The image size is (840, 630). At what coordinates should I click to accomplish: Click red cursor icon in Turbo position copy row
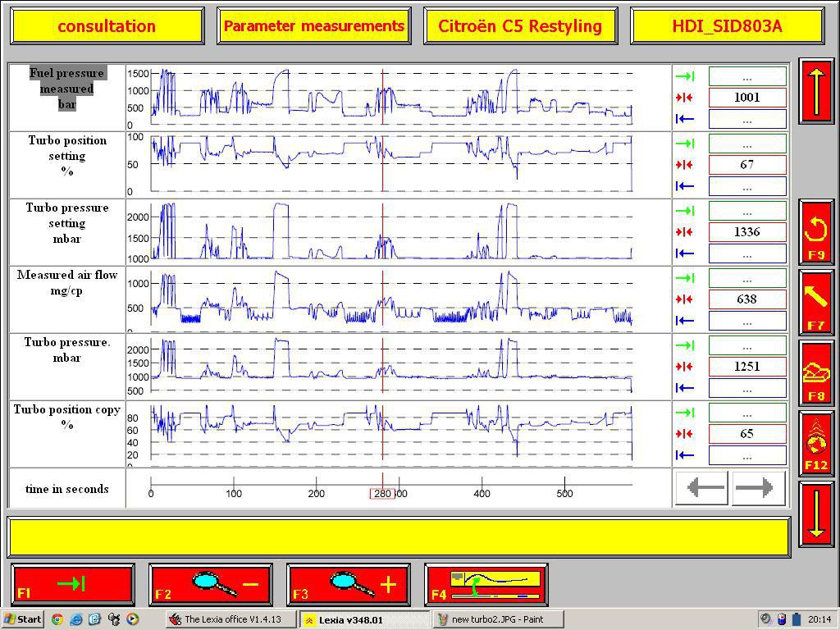(x=685, y=434)
